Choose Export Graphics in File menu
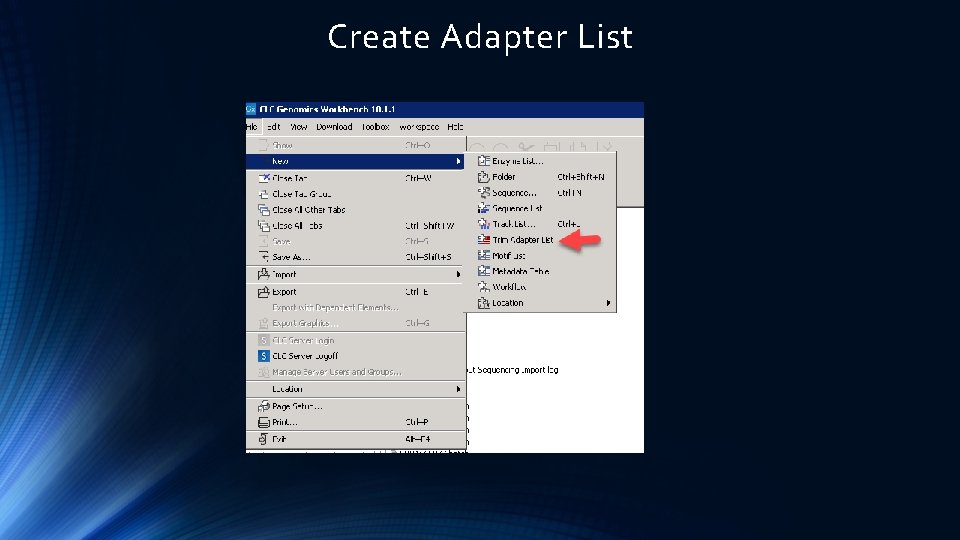Screen dimensions: 960x540 coord(355,323)
